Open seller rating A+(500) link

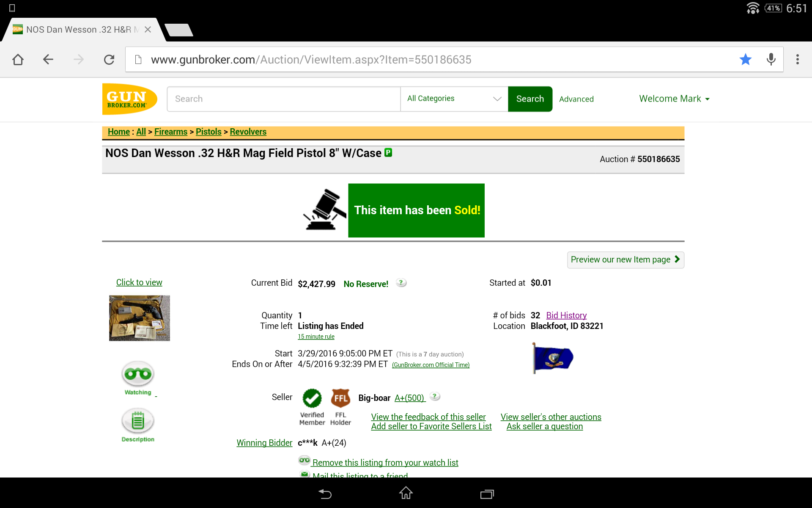(410, 398)
